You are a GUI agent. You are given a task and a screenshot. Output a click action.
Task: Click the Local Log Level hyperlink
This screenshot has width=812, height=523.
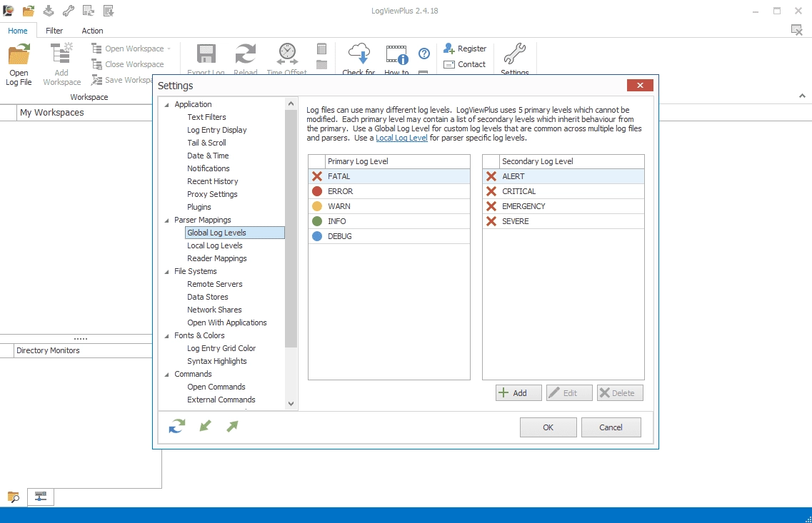(x=401, y=138)
